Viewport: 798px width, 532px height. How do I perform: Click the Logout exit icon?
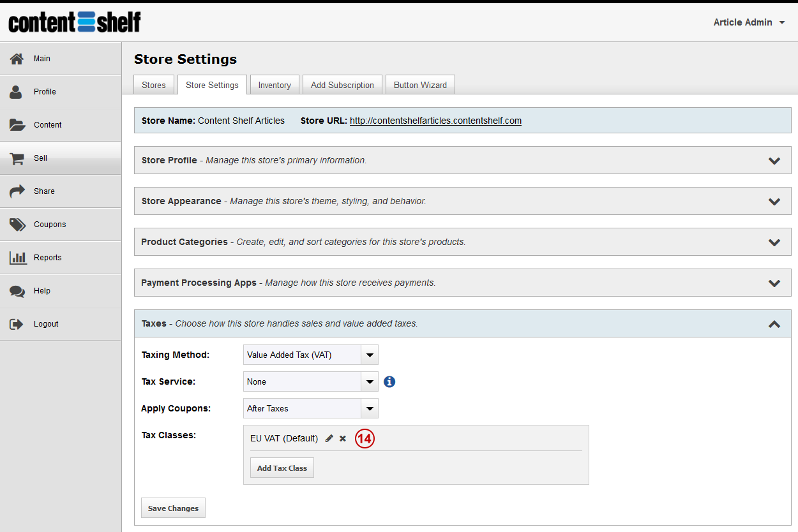pos(17,324)
